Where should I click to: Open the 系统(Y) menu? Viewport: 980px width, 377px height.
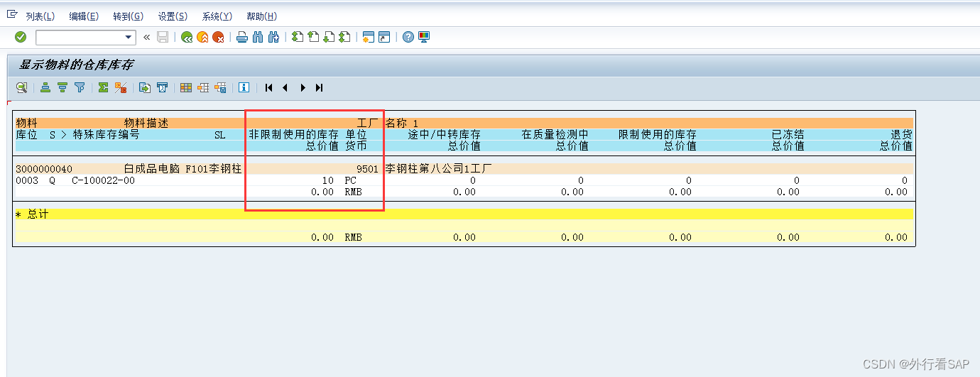[x=217, y=16]
